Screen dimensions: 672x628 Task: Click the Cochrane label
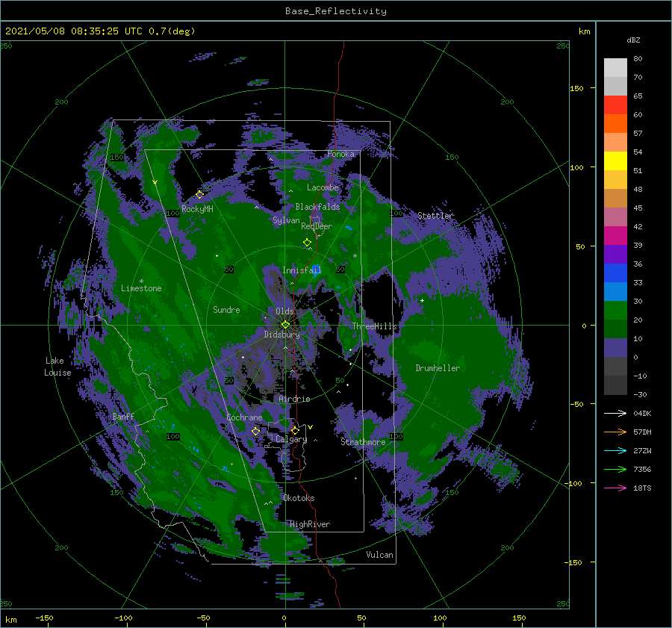pos(244,417)
